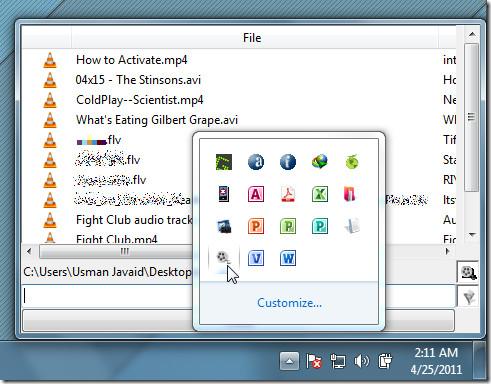491x384 pixels.
Task: Click the File column header
Action: (x=252, y=38)
